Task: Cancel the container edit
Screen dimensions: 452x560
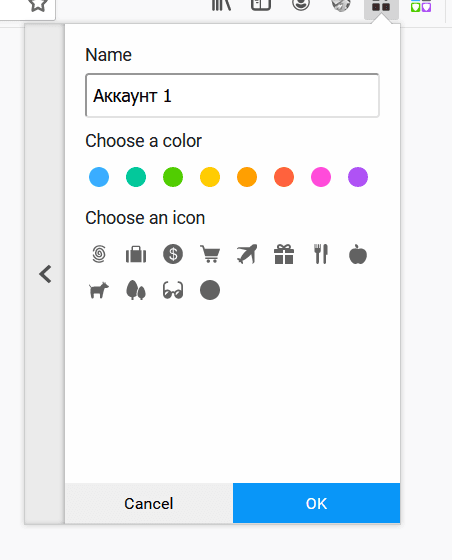Action: (149, 503)
